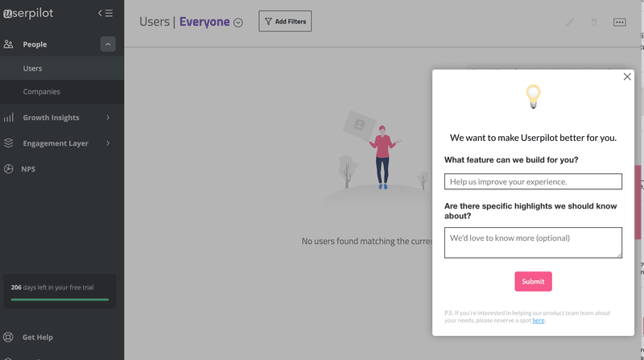Expand the Growth Insights submenu arrow
This screenshot has height=360, width=644.
108,118
